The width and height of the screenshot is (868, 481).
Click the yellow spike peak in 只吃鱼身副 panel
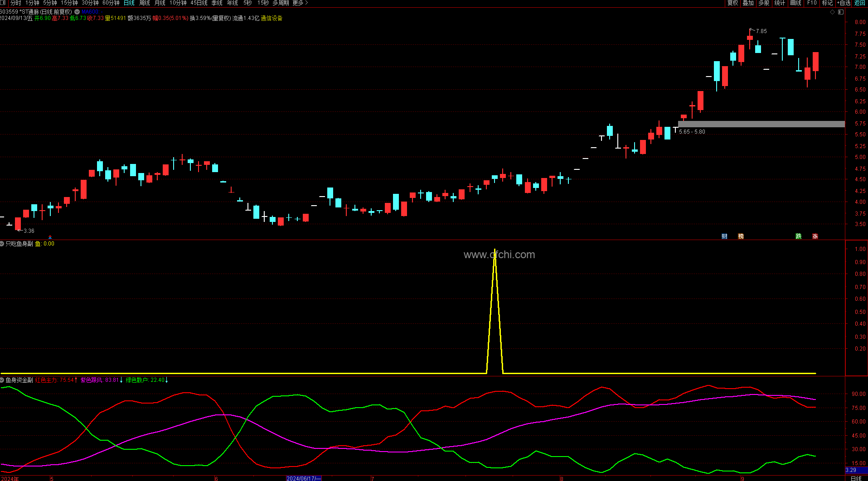(495, 250)
